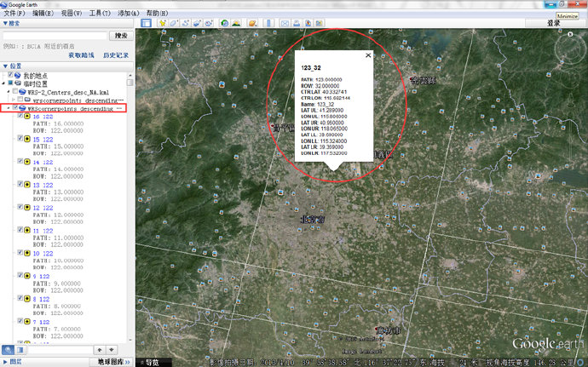Click the yellow placemark icon of 8_122
The height and width of the screenshot is (367, 588).
click(x=27, y=299)
